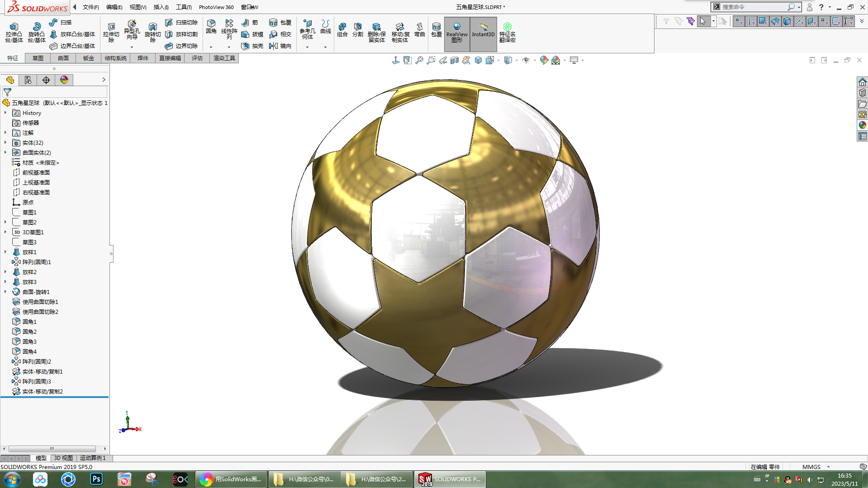
Task: Switch to the 曲面 surfaces tab
Action: 63,58
